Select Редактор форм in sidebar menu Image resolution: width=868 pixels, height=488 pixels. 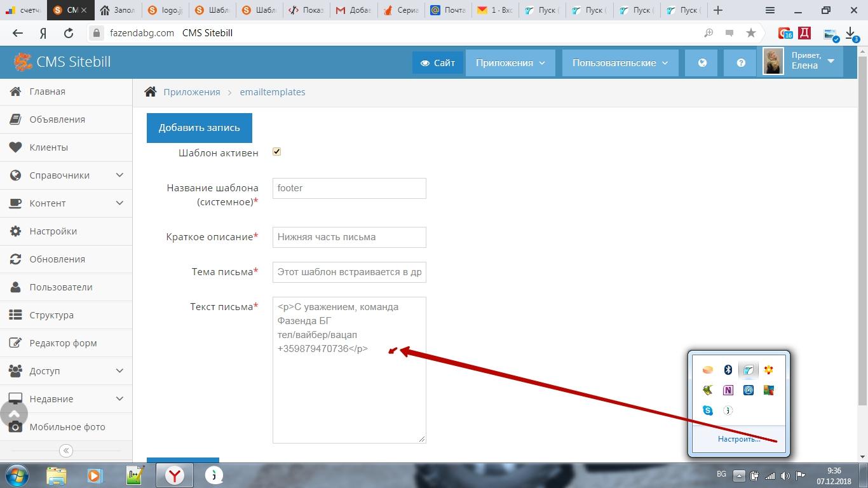63,343
